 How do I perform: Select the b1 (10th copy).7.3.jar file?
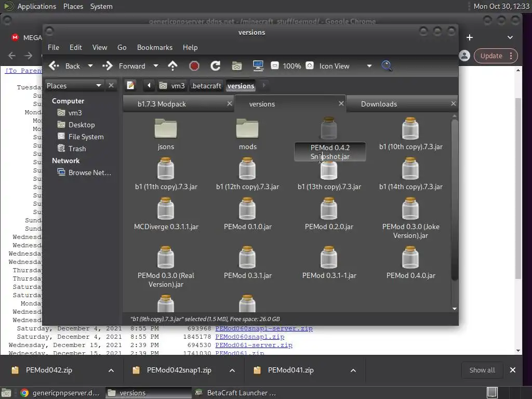pos(410,134)
